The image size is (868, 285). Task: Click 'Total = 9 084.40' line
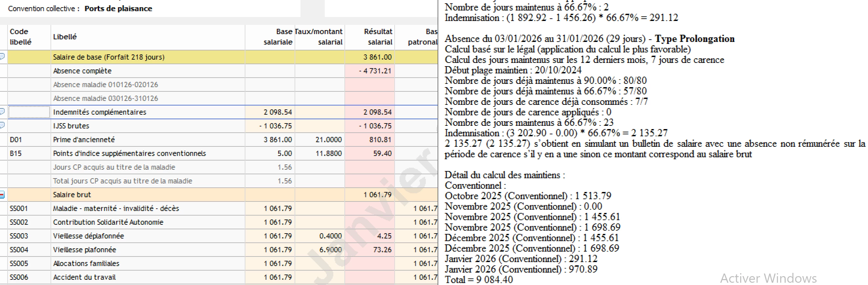[x=479, y=280]
